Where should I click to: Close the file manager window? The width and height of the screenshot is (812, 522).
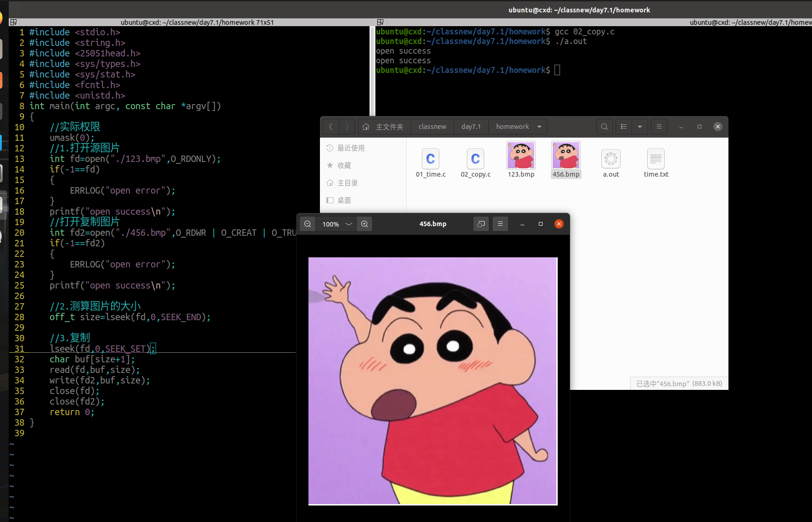[x=718, y=127]
